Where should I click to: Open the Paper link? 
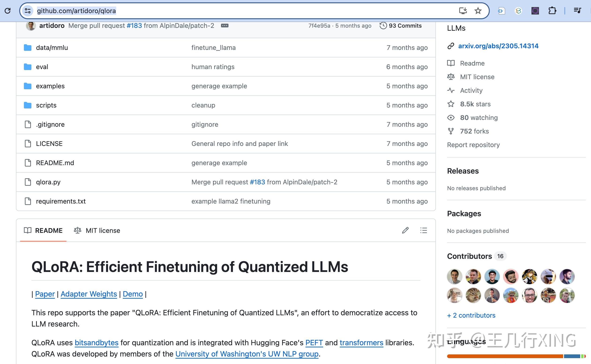45,294
